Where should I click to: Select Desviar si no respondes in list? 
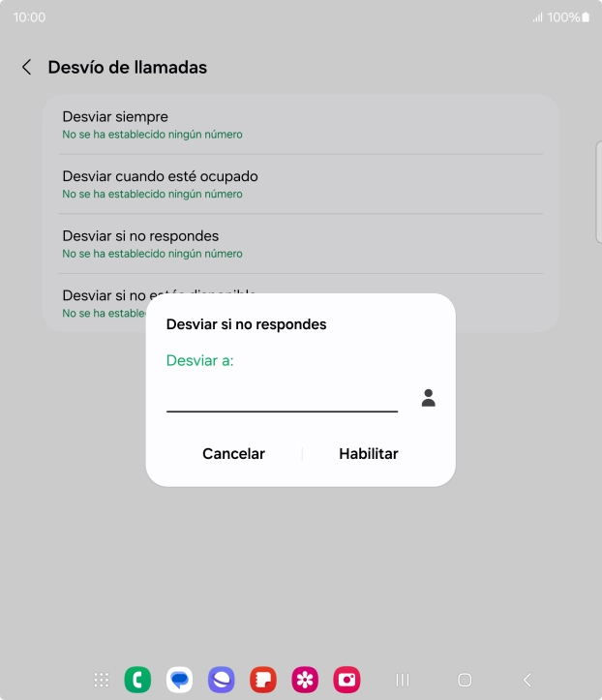click(x=300, y=244)
